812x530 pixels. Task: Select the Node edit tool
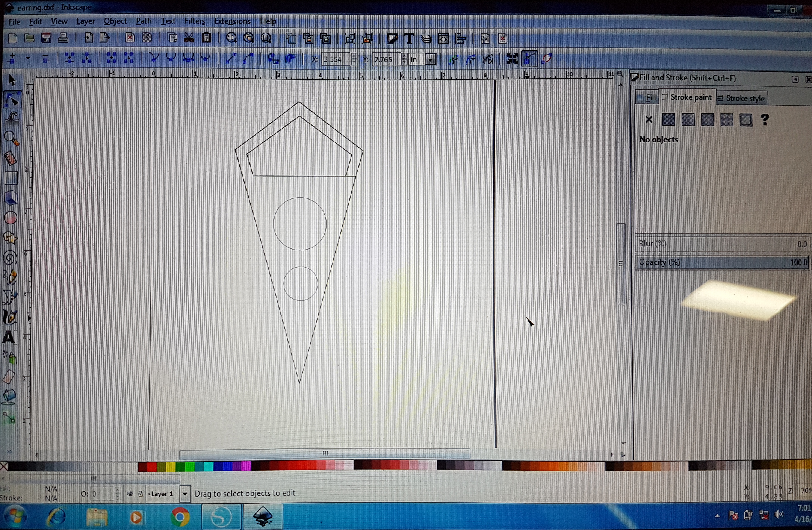point(12,100)
